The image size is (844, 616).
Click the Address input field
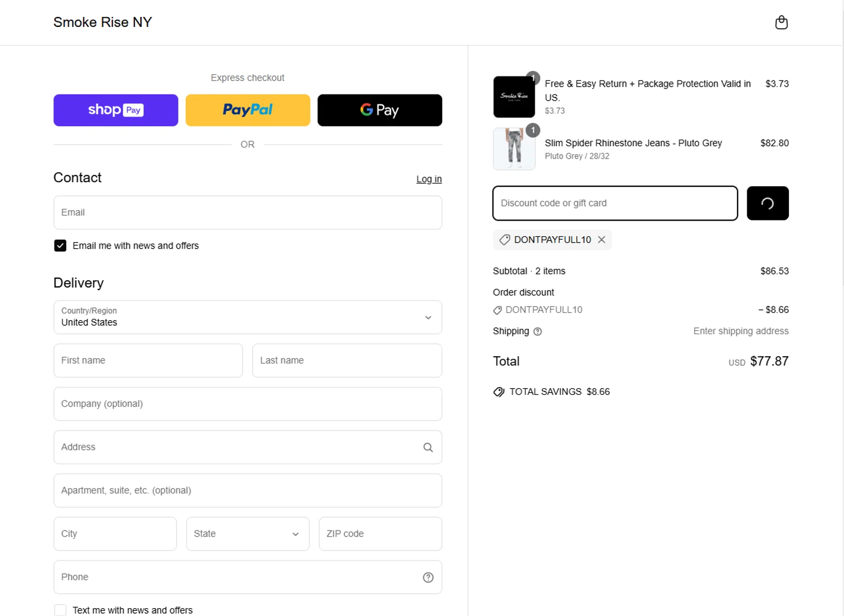coord(248,447)
